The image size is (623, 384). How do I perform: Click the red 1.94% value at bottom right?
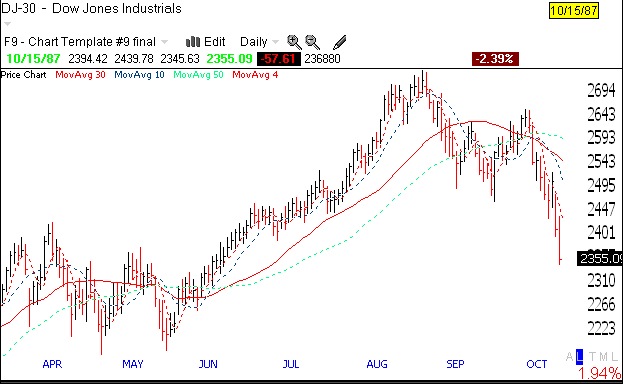click(x=599, y=374)
